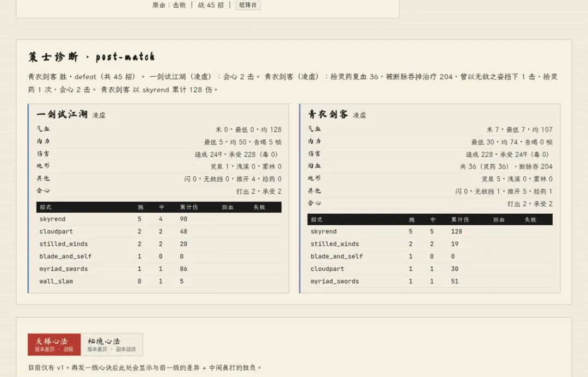Click 回血 header in 青衣剑客 table
588x377 pixels.
[x=499, y=220]
